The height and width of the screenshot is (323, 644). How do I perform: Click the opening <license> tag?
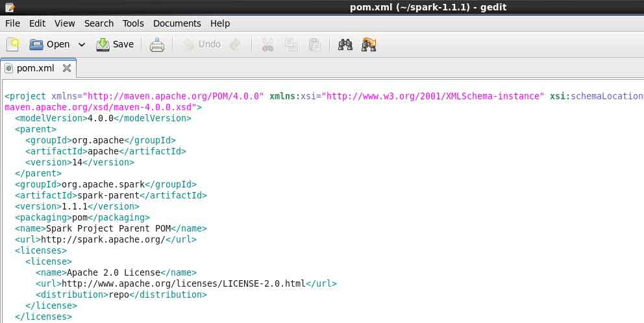[x=49, y=261]
